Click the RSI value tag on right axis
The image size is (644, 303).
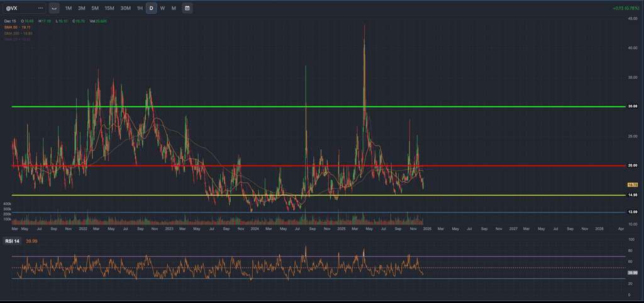pyautogui.click(x=633, y=273)
